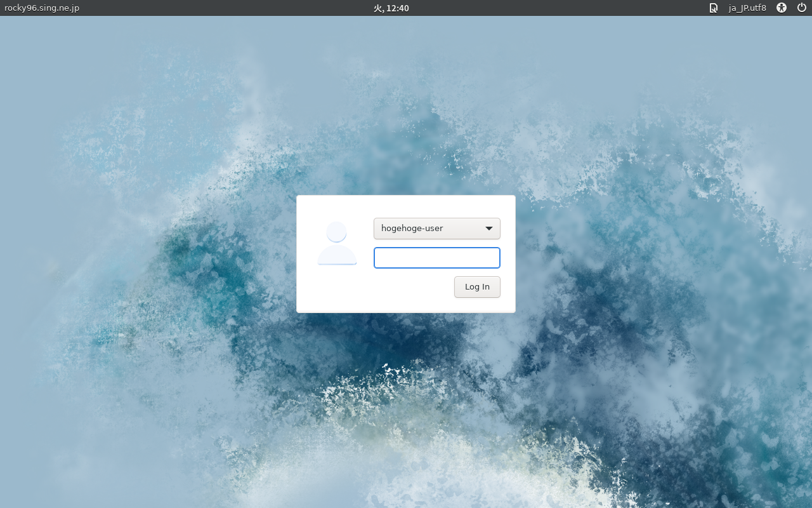Open the session selector icon in top bar

pyautogui.click(x=714, y=8)
